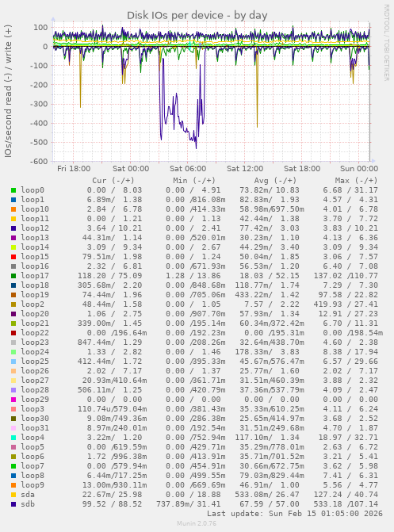Select the loop12 legend label
Viewport: 394px width, 532px height.
[x=35, y=228]
